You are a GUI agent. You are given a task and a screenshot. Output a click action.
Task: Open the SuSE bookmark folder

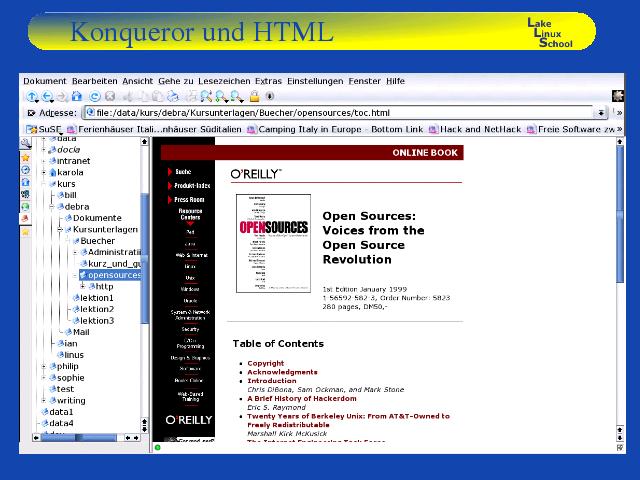point(44,129)
